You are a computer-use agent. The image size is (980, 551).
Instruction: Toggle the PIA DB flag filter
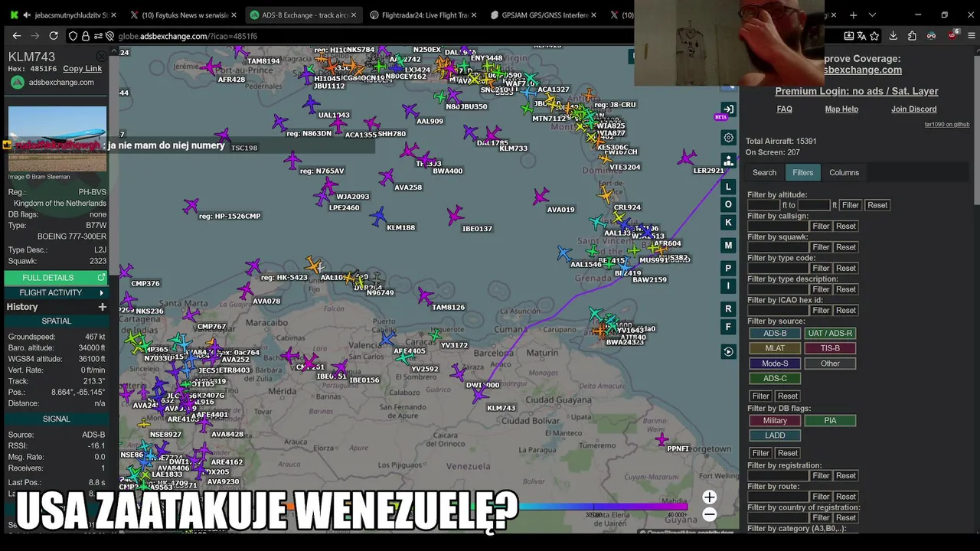tap(830, 420)
